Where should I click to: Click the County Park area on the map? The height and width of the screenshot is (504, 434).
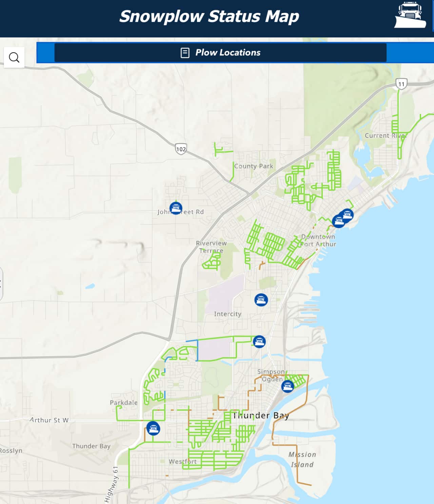[253, 166]
